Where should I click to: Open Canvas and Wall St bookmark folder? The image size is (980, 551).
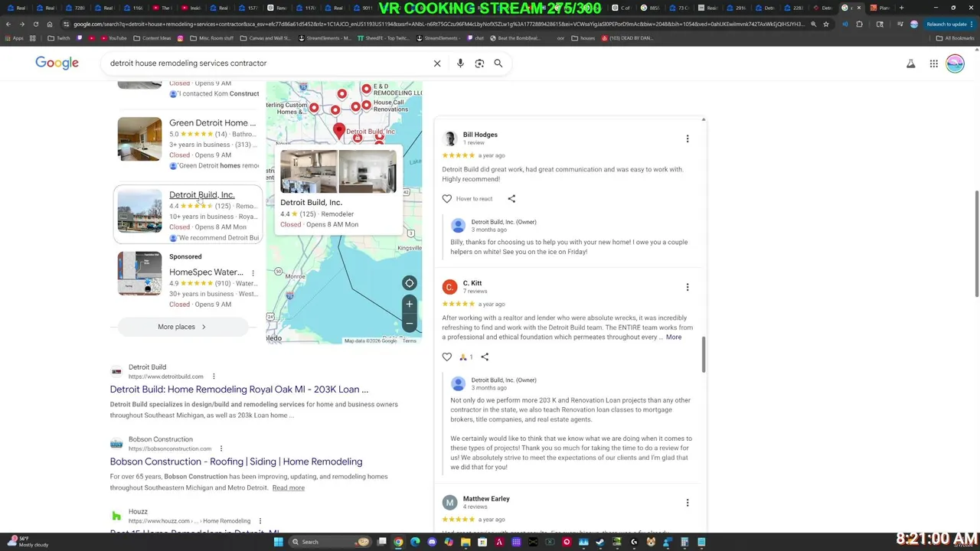(266, 37)
